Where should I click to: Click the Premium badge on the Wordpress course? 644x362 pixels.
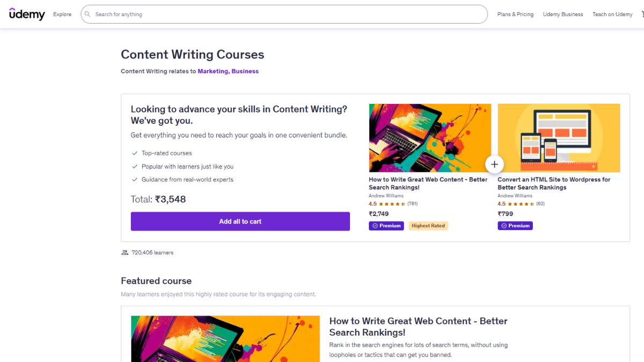point(515,225)
